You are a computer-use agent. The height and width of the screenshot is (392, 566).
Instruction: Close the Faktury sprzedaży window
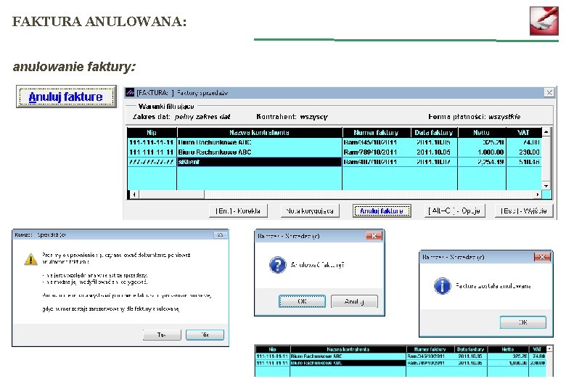pos(549,93)
